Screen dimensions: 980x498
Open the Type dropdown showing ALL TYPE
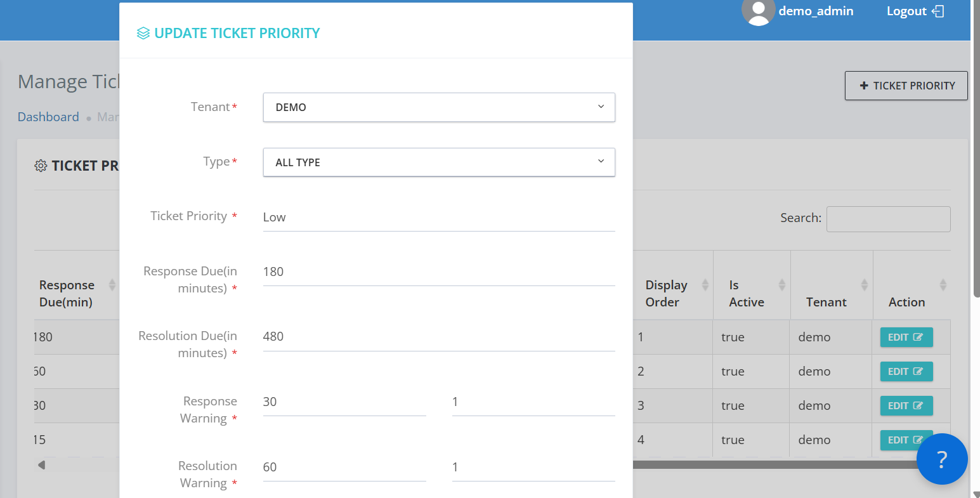pos(439,162)
